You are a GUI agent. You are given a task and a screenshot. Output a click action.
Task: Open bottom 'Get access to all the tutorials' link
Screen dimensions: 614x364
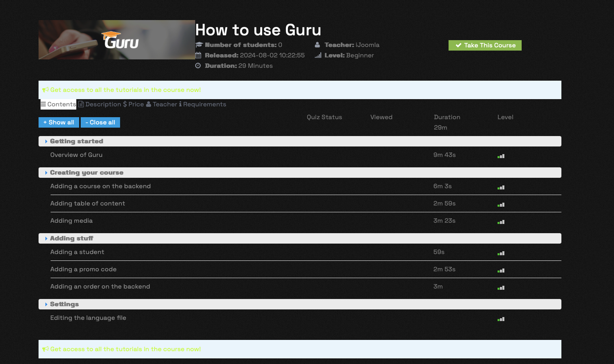pos(125,349)
